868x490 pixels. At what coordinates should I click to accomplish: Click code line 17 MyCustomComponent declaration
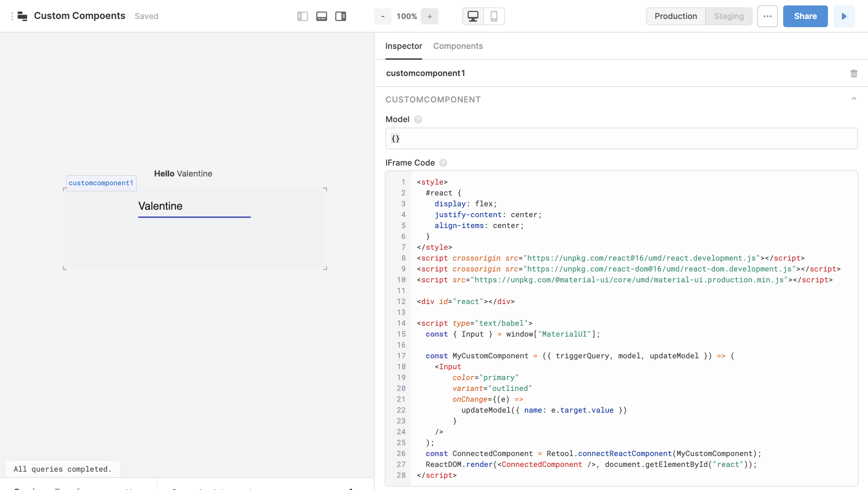(580, 356)
